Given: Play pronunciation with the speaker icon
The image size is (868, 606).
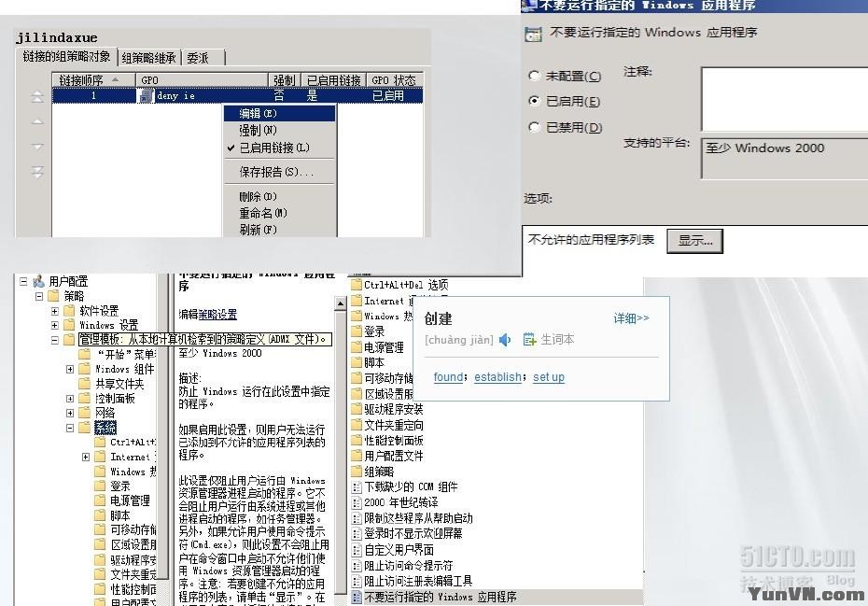Looking at the screenshot, I should [x=505, y=340].
